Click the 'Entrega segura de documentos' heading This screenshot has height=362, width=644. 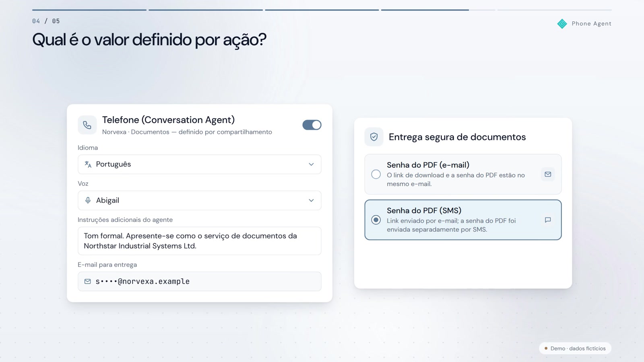click(457, 137)
